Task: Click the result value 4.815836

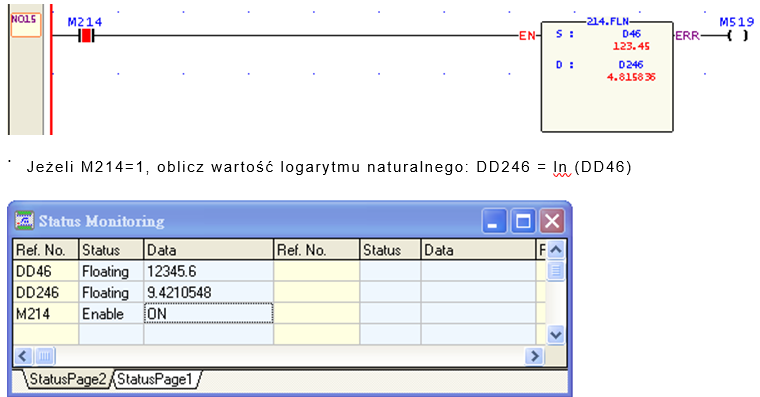Action: click(x=631, y=77)
